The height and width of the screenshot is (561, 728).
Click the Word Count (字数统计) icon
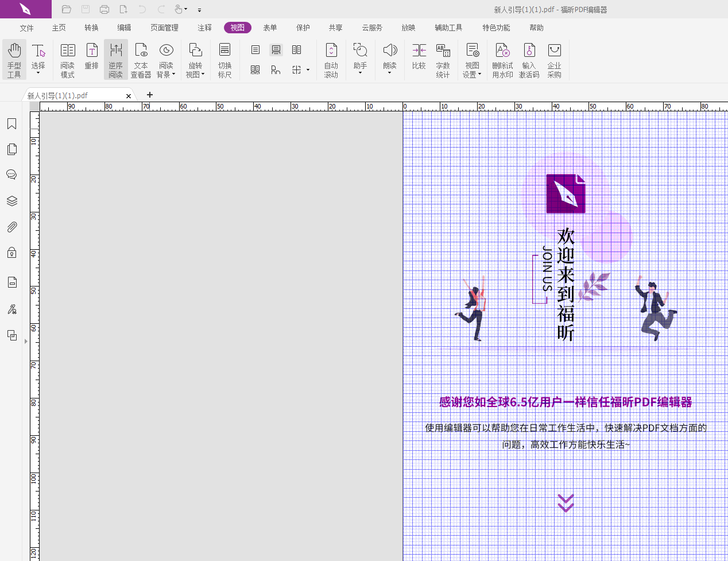point(443,60)
